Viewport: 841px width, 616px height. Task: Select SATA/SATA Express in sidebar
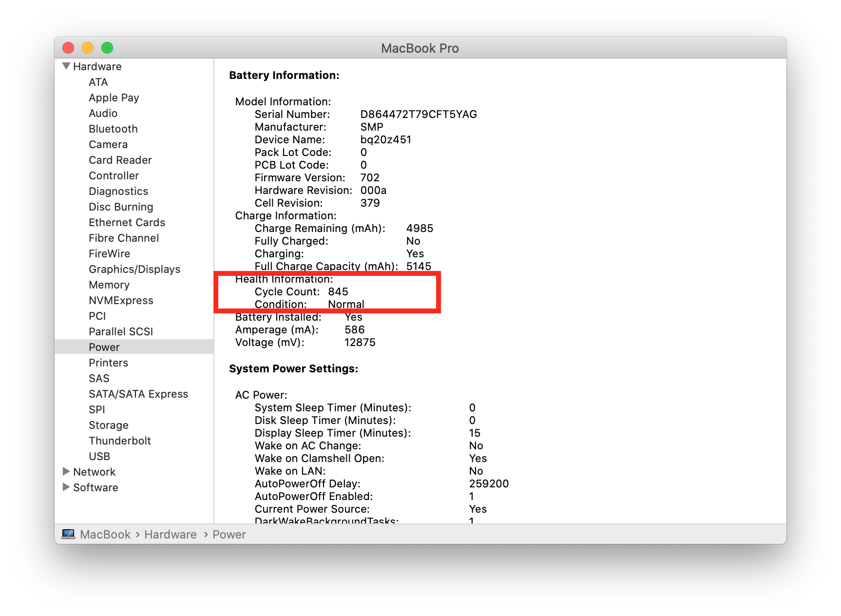pyautogui.click(x=138, y=394)
